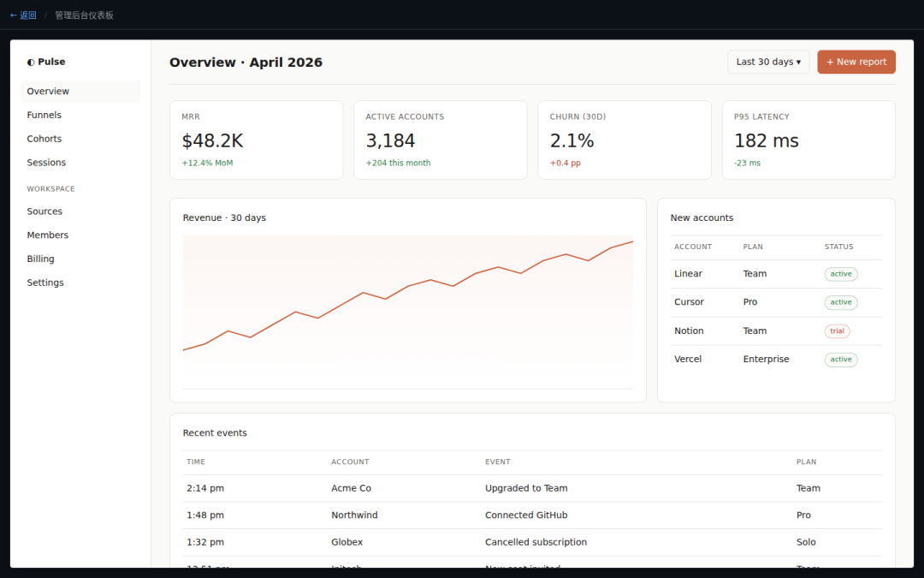
Task: Click the Upgraded to Team event
Action: (526, 488)
